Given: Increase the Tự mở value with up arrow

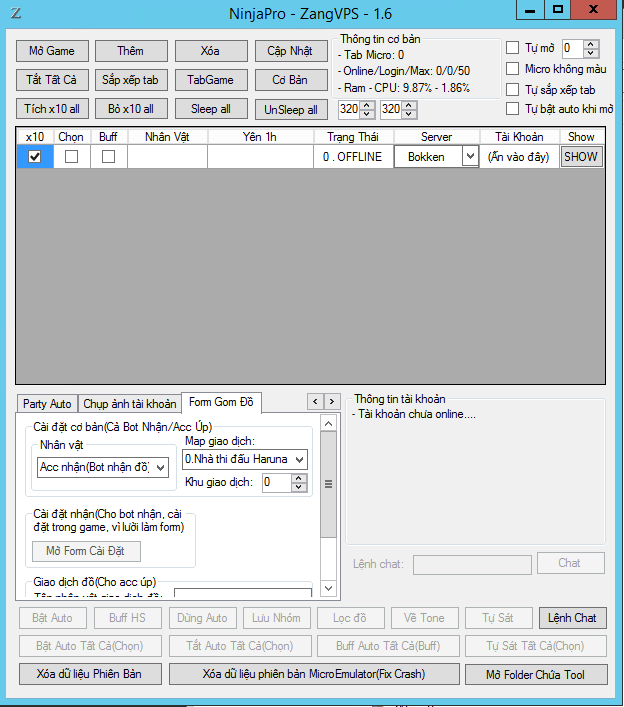Looking at the screenshot, I should 592,44.
